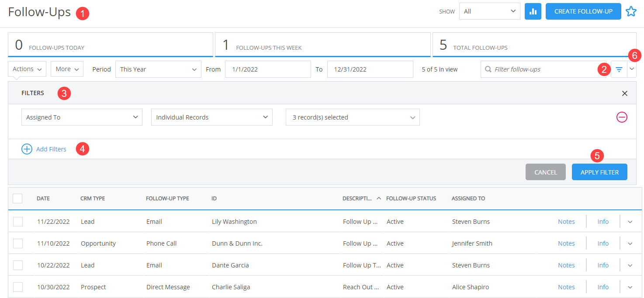This screenshot has height=298, width=644.
Task: Click the plus icon beside Add Filters
Action: [27, 149]
